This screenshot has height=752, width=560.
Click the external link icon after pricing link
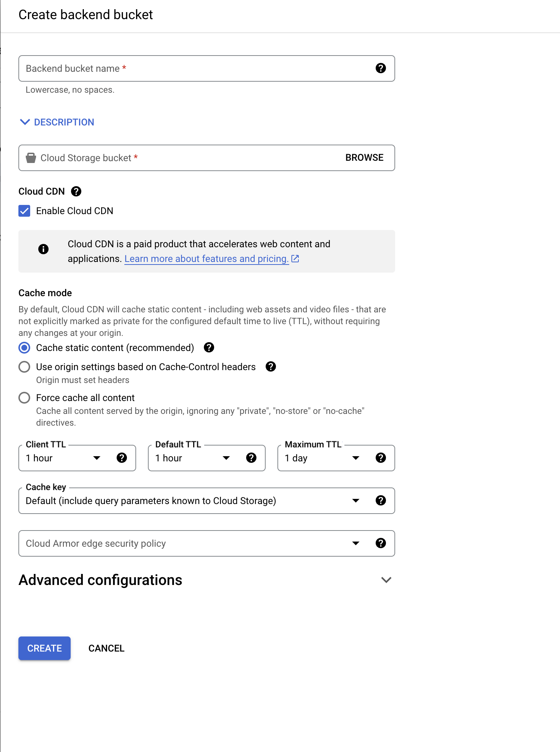[x=295, y=259]
